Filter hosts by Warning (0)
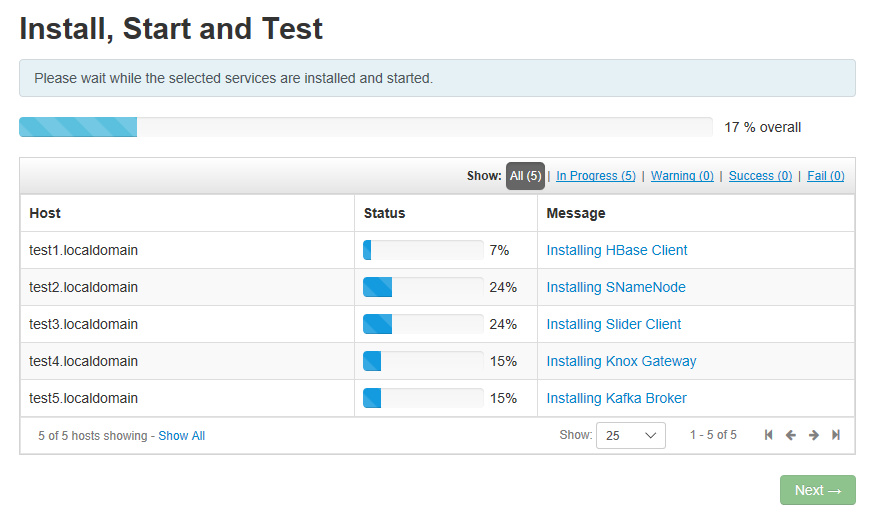The height and width of the screenshot is (518, 874). (x=682, y=176)
